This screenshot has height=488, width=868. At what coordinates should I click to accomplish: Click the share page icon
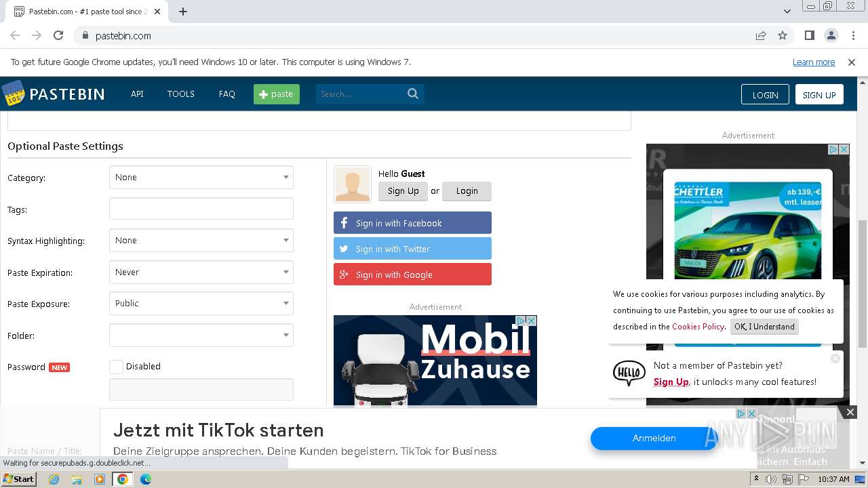coord(761,35)
